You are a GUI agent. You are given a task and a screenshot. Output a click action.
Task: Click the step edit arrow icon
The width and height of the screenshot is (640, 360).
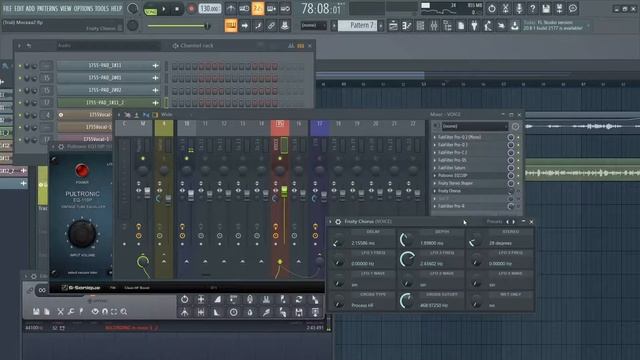pyautogui.click(x=244, y=26)
